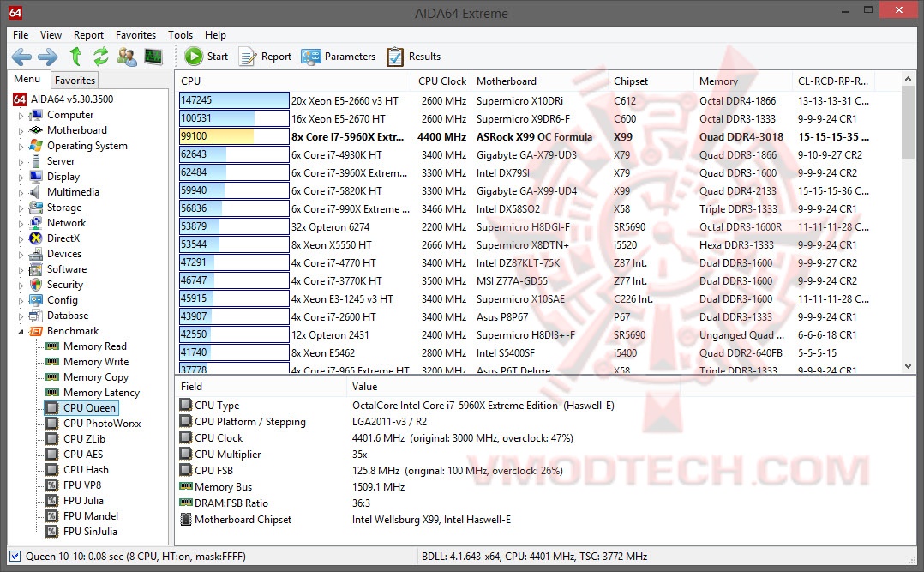Select the Security shield icon
Screen dimensions: 924x572
click(37, 285)
